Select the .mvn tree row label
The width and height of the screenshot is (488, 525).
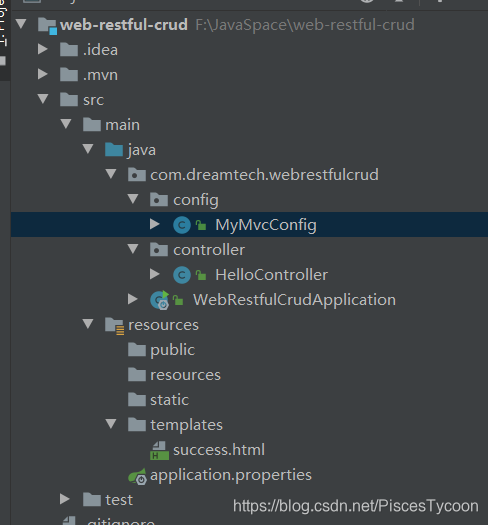[100, 75]
